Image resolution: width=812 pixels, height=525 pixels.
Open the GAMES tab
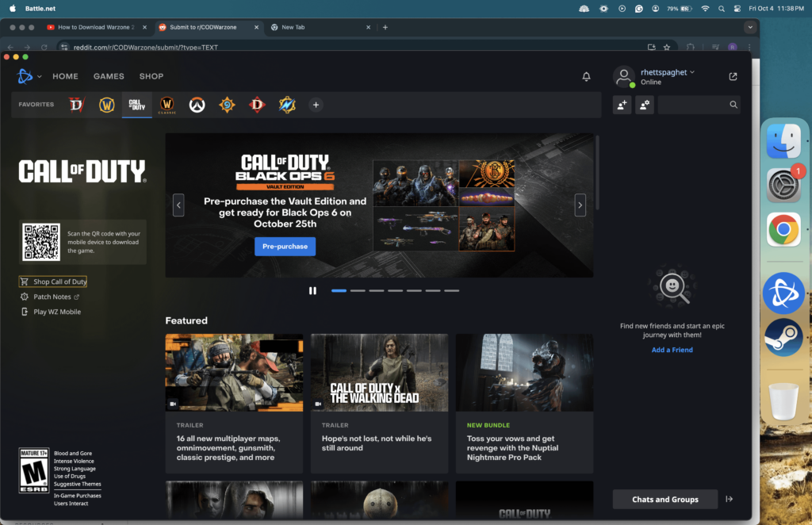click(109, 76)
